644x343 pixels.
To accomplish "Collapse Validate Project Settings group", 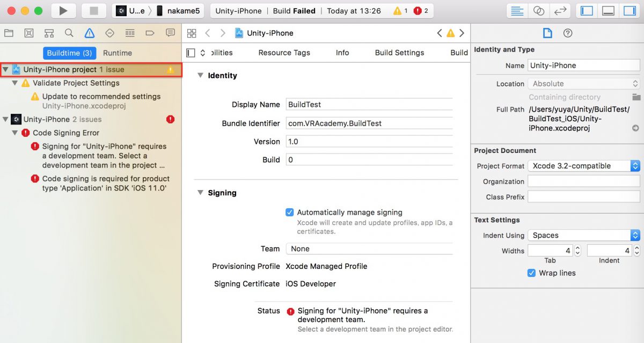I will tap(15, 83).
